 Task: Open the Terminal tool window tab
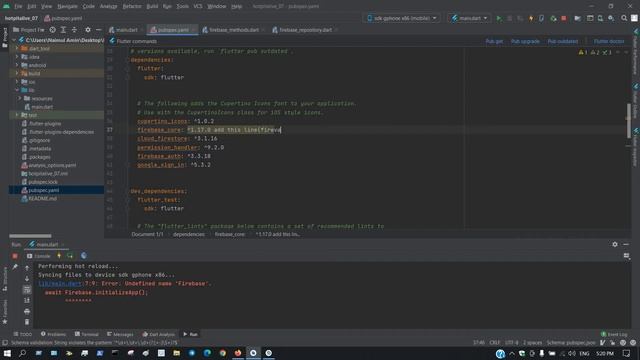pos(86,334)
